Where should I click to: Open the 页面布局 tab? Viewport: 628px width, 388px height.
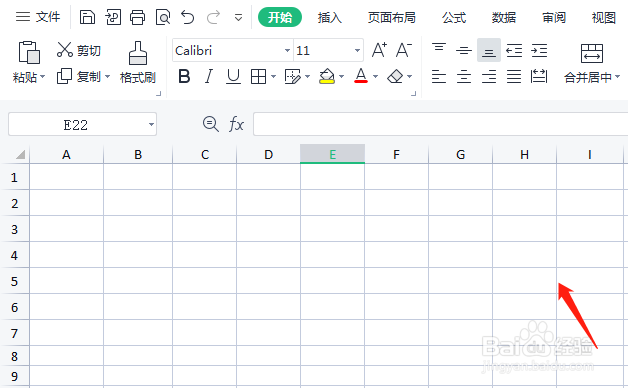click(391, 17)
